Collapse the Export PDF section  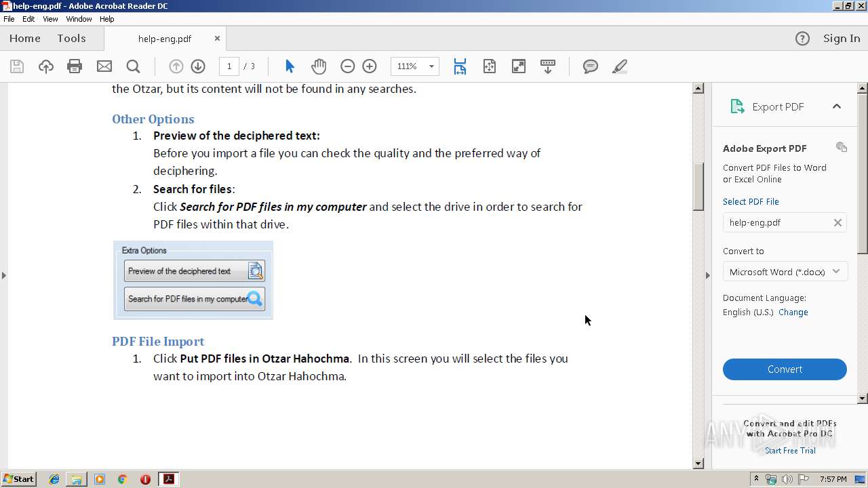836,106
